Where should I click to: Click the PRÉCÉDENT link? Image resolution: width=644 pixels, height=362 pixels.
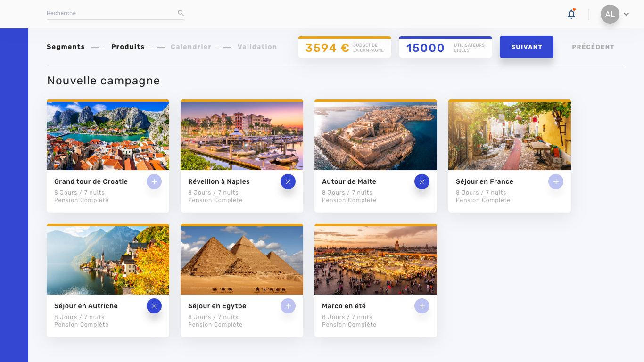[x=593, y=47]
